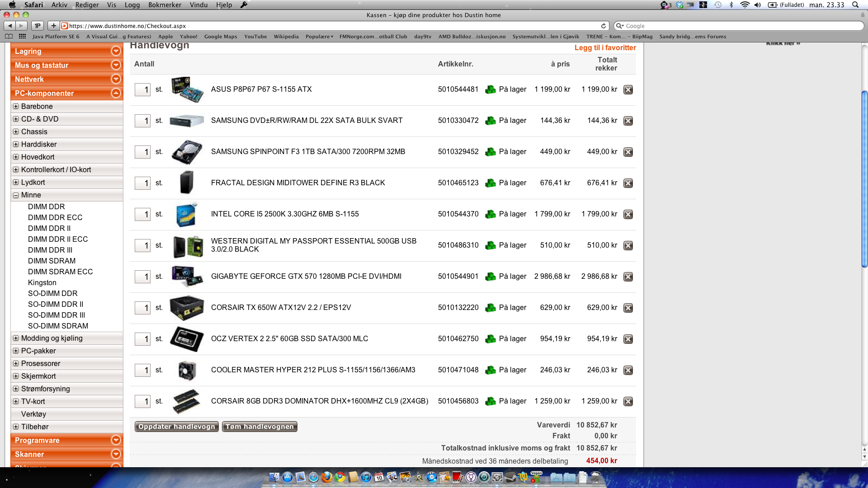Click Safari forward navigation arrow

tap(22, 26)
